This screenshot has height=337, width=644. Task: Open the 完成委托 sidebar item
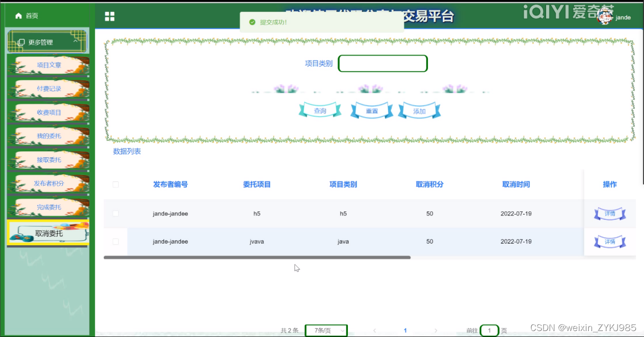point(49,207)
